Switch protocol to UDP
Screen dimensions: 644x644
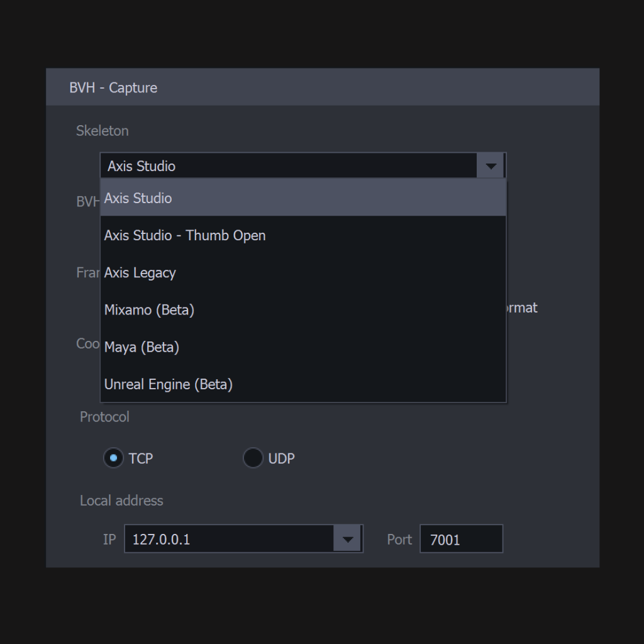[x=253, y=458]
